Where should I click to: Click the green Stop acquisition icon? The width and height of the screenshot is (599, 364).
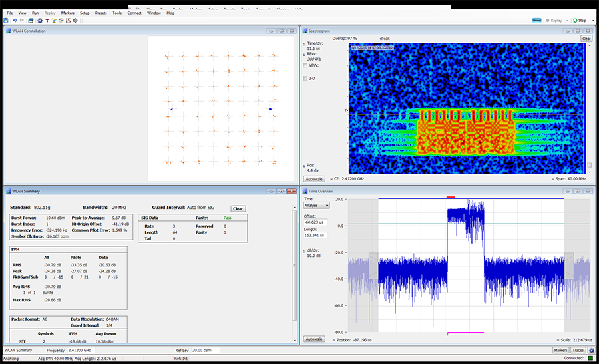(x=574, y=21)
